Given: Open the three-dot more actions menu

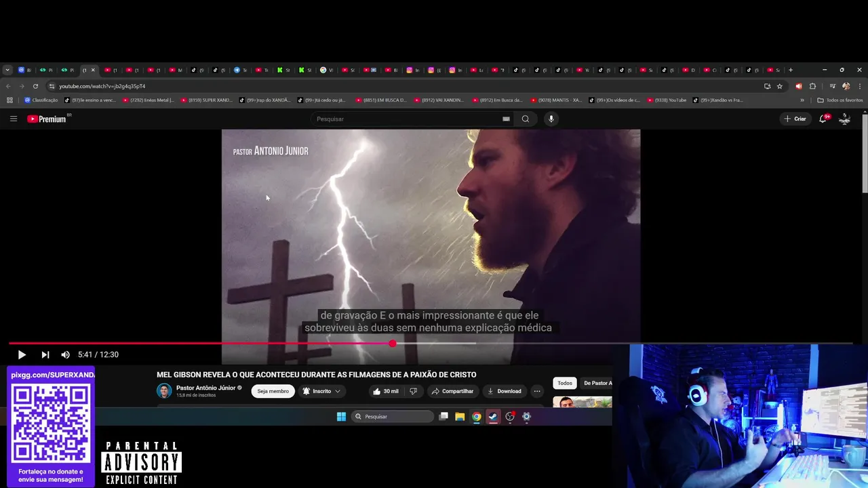Looking at the screenshot, I should [x=537, y=391].
